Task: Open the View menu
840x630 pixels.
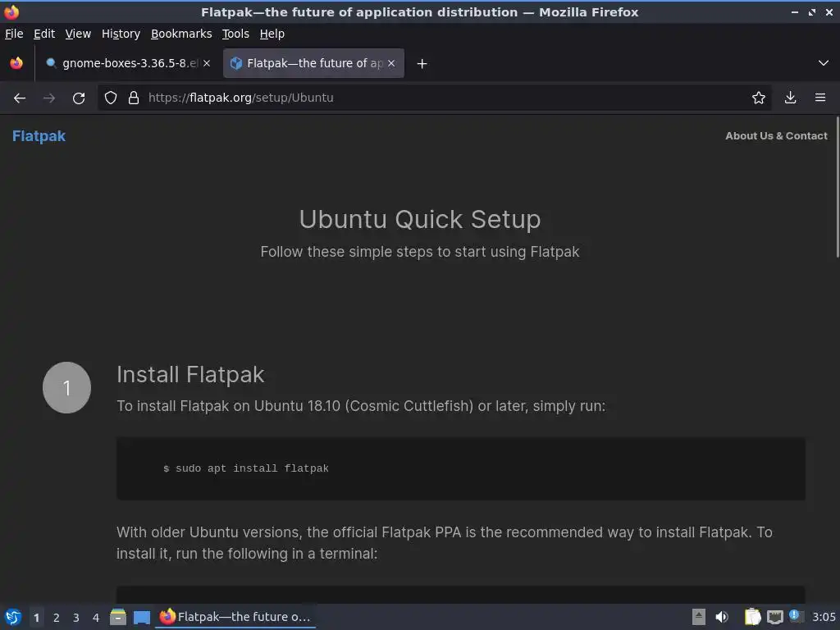Action: point(78,34)
